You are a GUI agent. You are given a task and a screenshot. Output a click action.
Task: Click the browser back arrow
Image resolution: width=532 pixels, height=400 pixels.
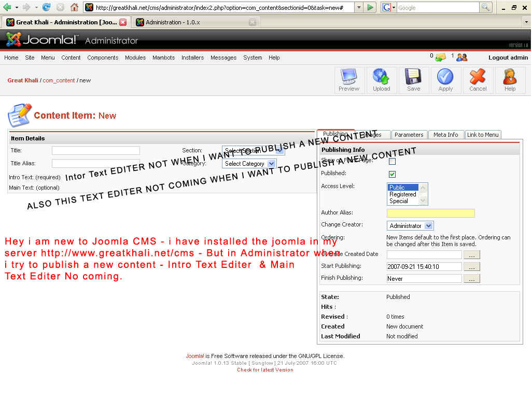tap(7, 7)
